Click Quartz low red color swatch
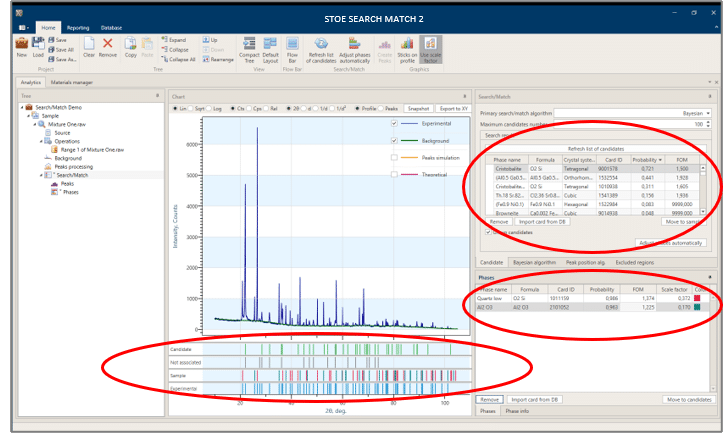Image resolution: width=723 pixels, height=438 pixels. [697, 298]
